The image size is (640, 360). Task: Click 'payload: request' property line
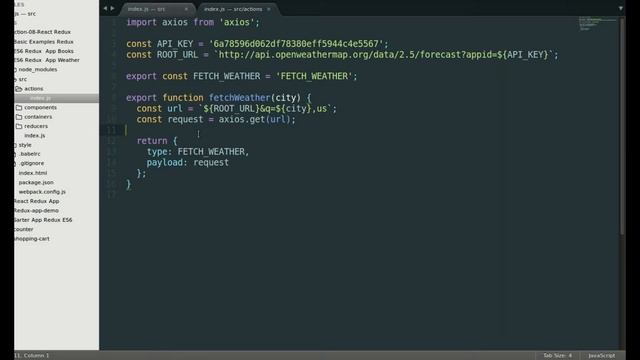(x=188, y=162)
